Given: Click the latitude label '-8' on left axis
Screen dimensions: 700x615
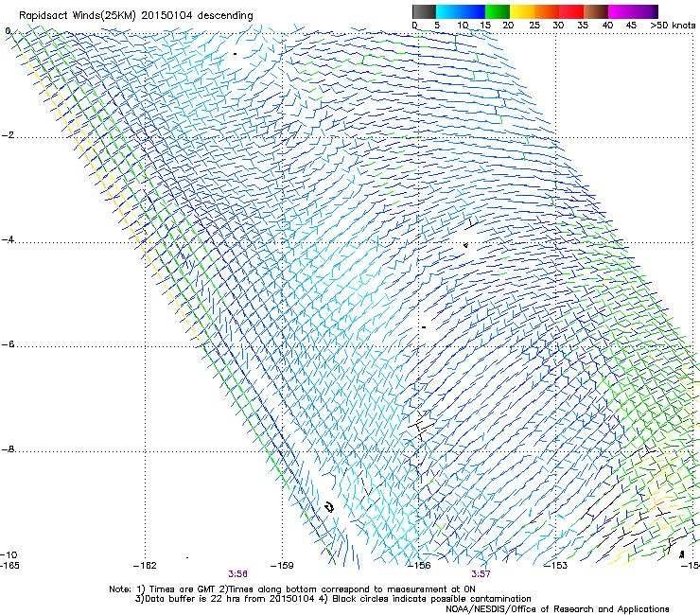Looking at the screenshot, I should (8, 448).
